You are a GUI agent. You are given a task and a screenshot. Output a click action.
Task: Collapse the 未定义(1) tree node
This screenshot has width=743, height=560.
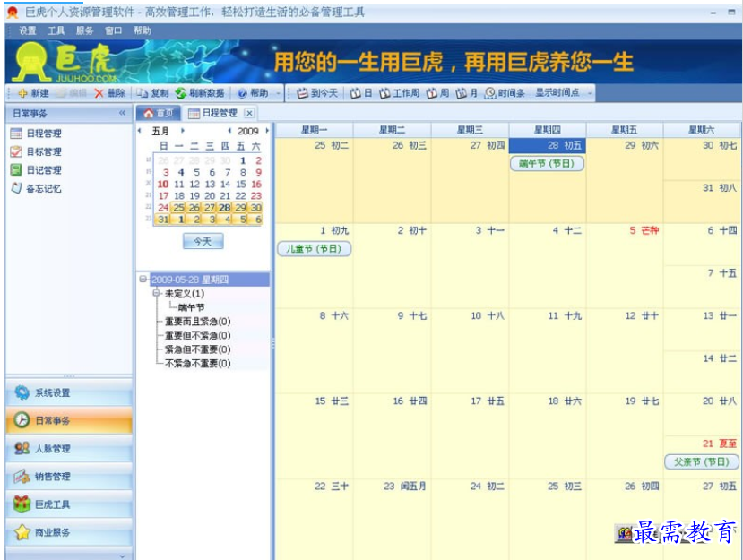click(x=156, y=293)
